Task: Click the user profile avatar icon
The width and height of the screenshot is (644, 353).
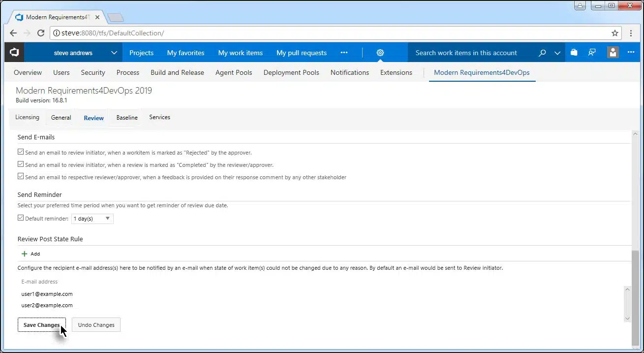Action: click(613, 53)
